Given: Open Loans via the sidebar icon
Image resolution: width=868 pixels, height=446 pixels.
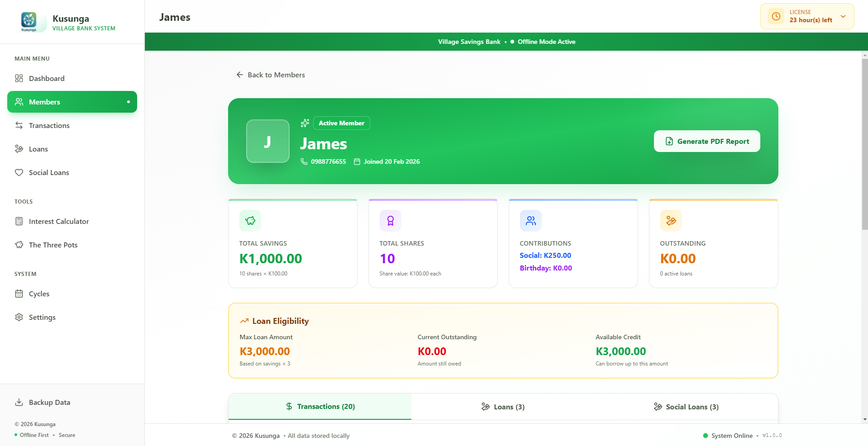Looking at the screenshot, I should coord(19,149).
